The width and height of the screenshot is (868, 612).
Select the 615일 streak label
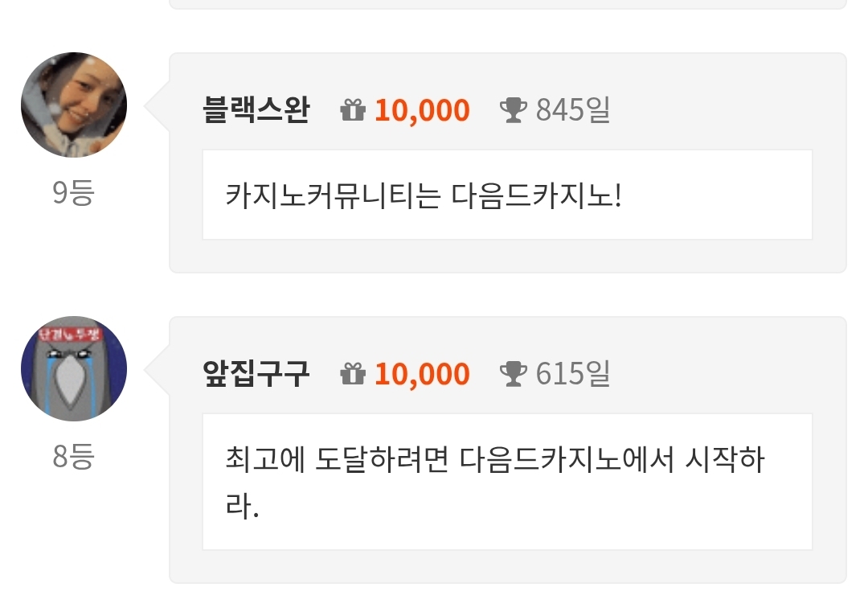click(x=572, y=374)
